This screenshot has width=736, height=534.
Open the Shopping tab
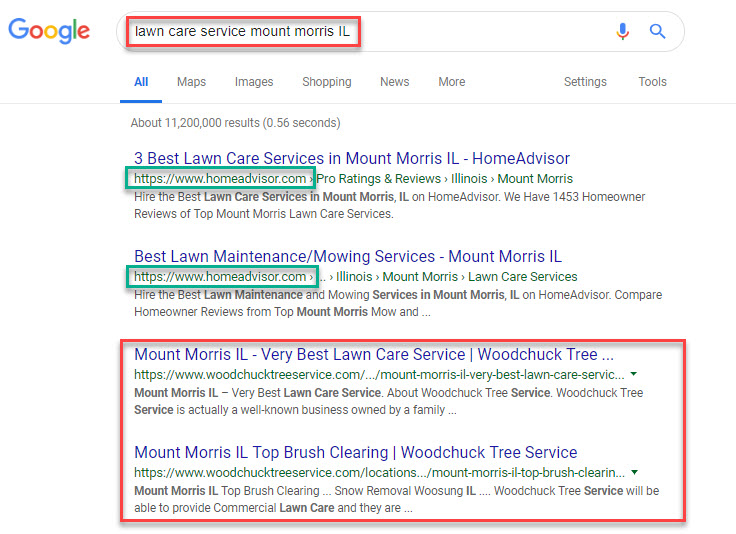coord(327,82)
